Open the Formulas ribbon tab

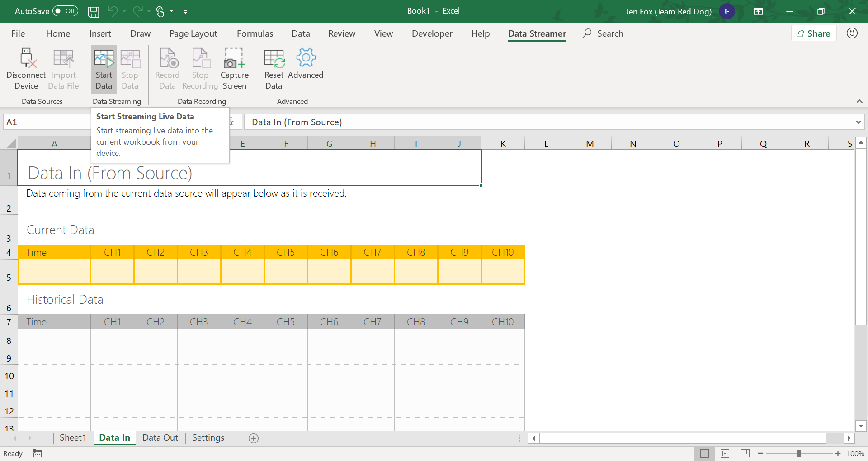tap(255, 33)
